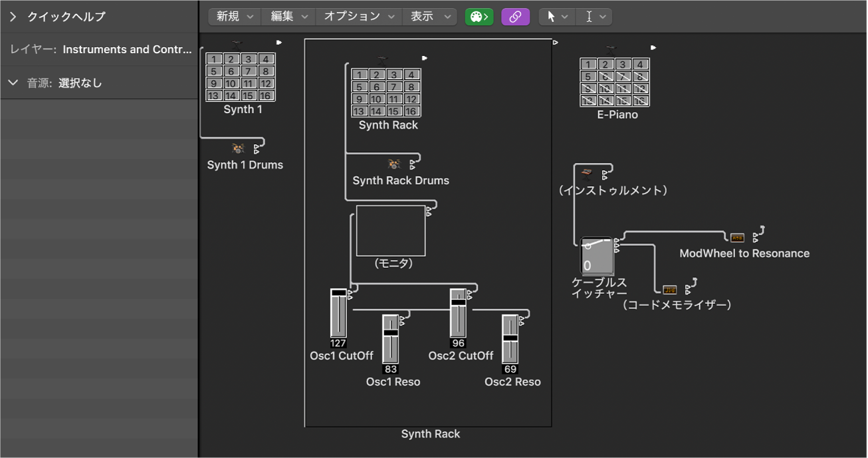Screen dimensions: 868x458
Task: Click the purple link icon in the toolbar
Action: tap(515, 16)
